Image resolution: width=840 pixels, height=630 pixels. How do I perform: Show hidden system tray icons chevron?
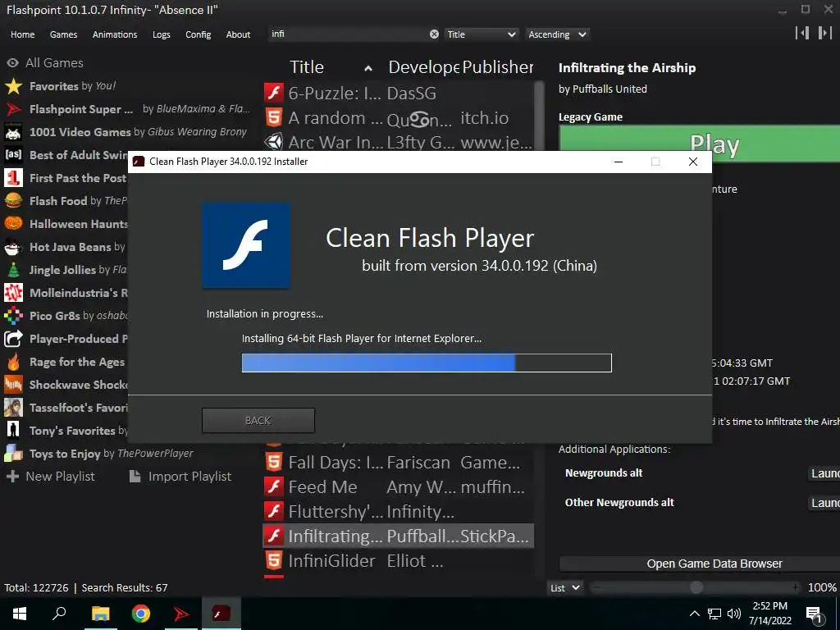tap(694, 614)
